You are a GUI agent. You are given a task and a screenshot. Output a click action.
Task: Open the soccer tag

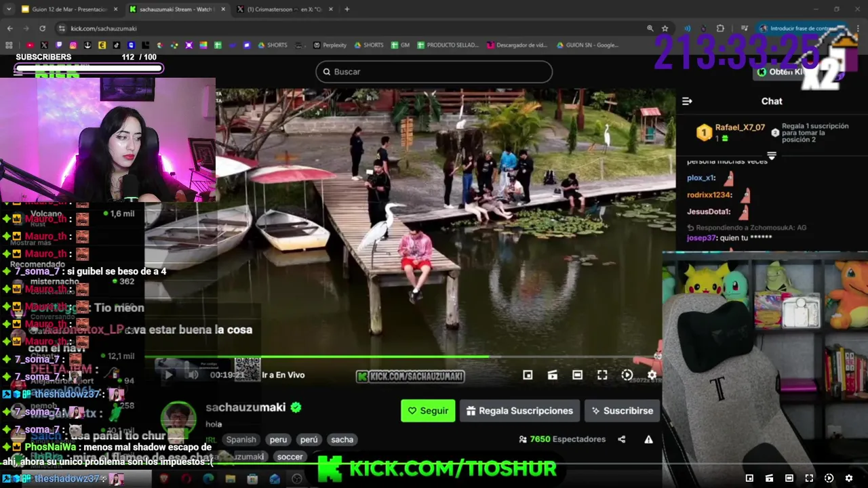pyautogui.click(x=290, y=457)
